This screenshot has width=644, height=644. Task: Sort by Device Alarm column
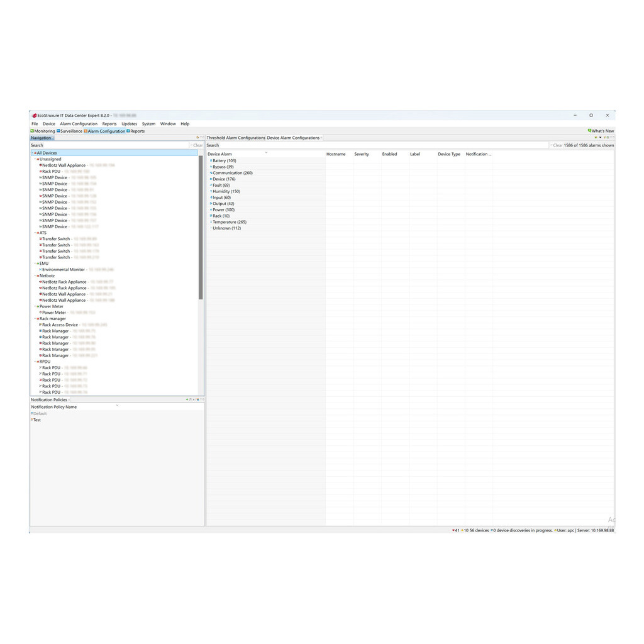(265, 154)
